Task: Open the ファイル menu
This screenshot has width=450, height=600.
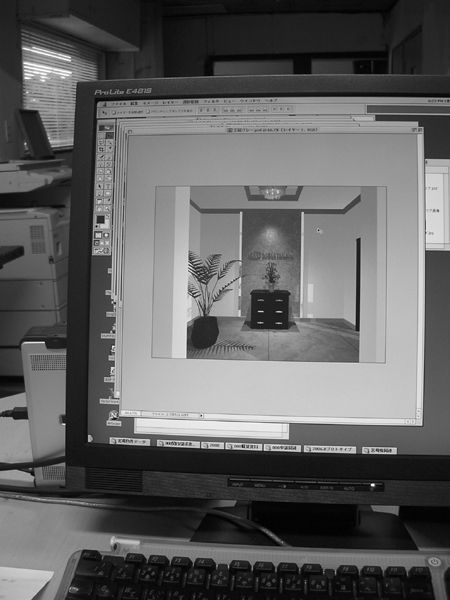Action: pyautogui.click(x=119, y=104)
